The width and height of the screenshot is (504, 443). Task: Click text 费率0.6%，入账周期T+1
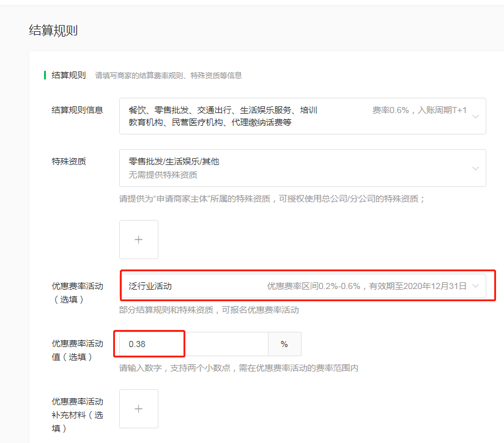click(420, 110)
